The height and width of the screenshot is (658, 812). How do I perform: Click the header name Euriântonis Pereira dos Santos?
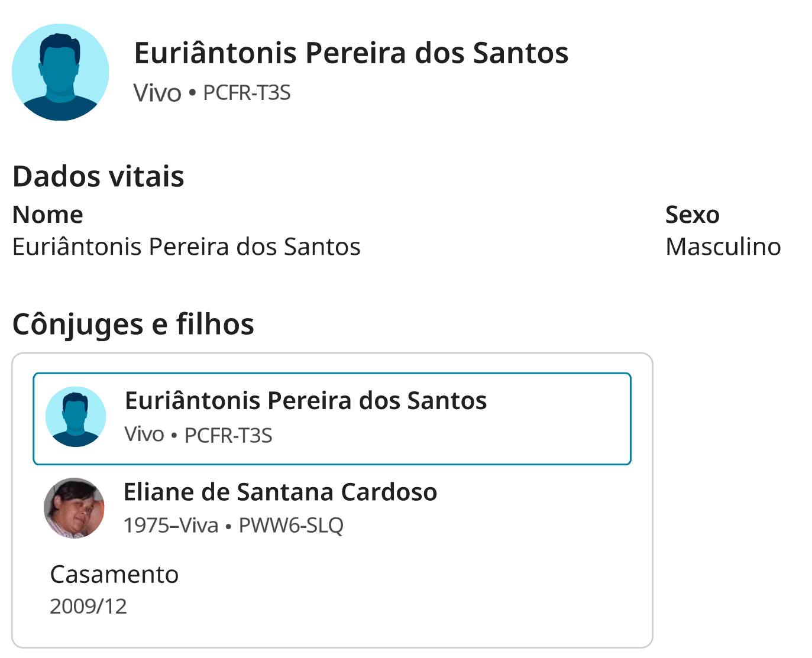coord(351,53)
